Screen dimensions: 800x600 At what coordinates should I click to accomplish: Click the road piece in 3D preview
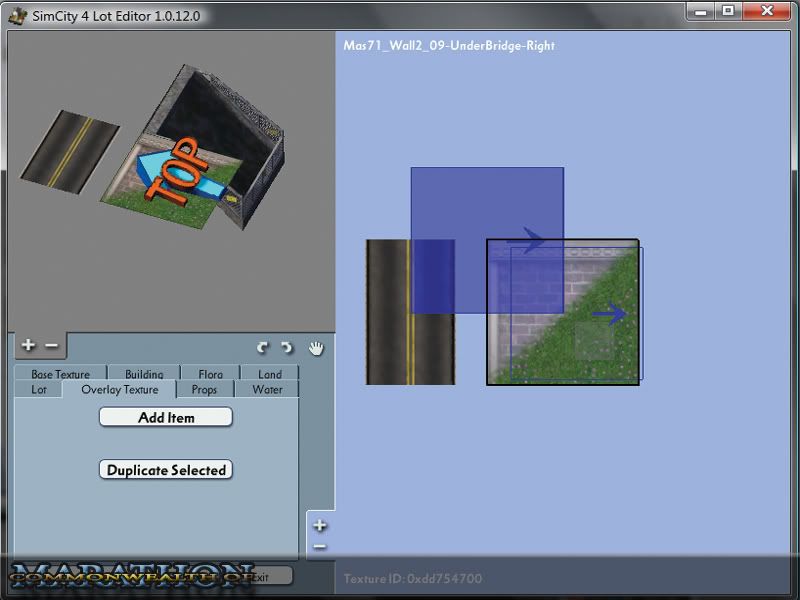point(70,150)
